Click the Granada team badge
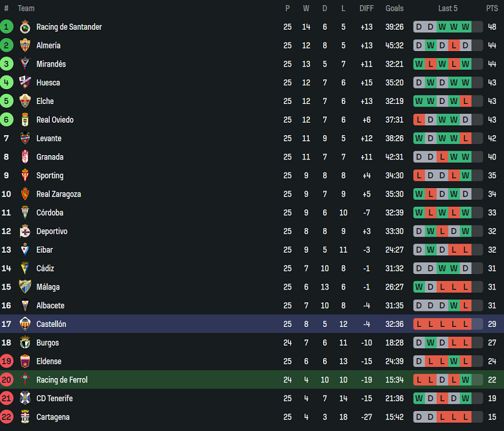Viewport: 504px width, 431px height. [x=25, y=157]
